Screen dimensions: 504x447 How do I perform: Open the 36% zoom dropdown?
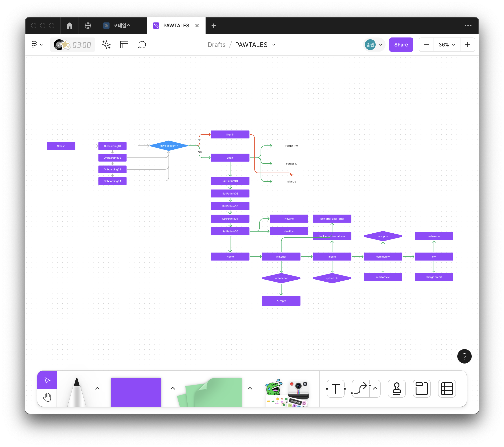(x=447, y=45)
